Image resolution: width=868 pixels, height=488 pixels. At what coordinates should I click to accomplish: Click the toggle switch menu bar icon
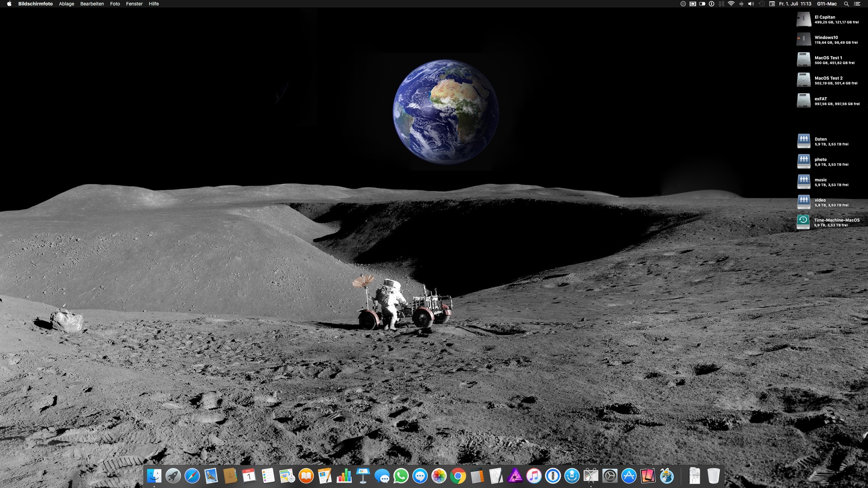click(x=702, y=4)
